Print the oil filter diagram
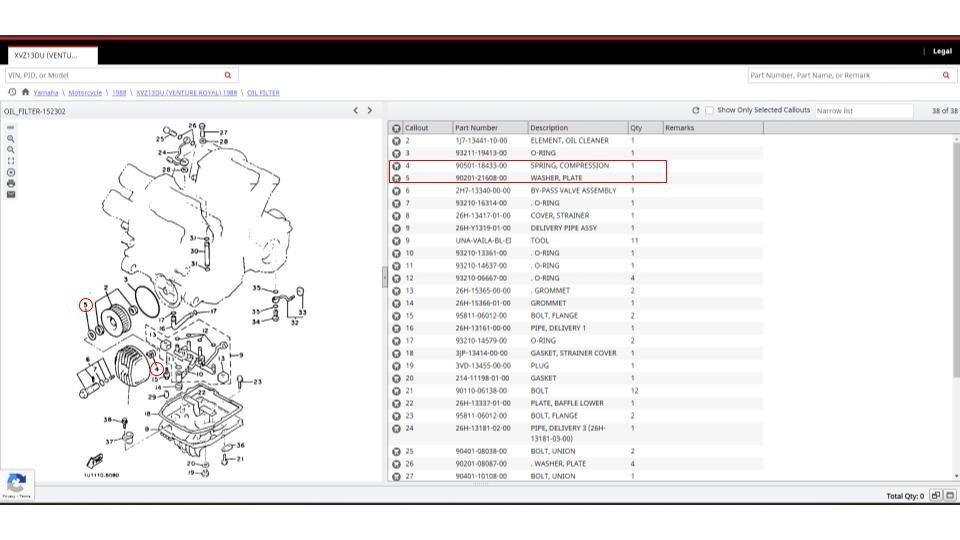The width and height of the screenshot is (960, 540). point(11,183)
